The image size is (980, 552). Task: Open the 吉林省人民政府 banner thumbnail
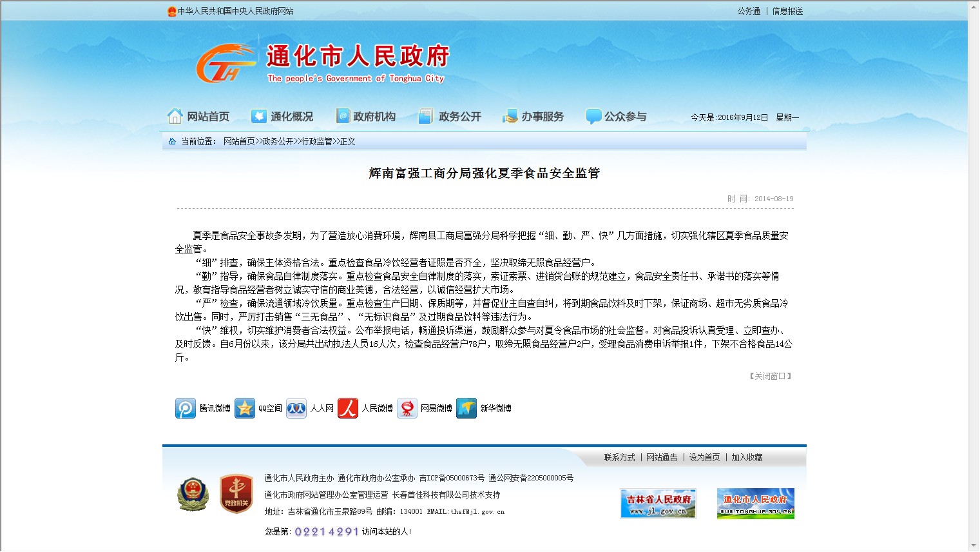click(658, 504)
